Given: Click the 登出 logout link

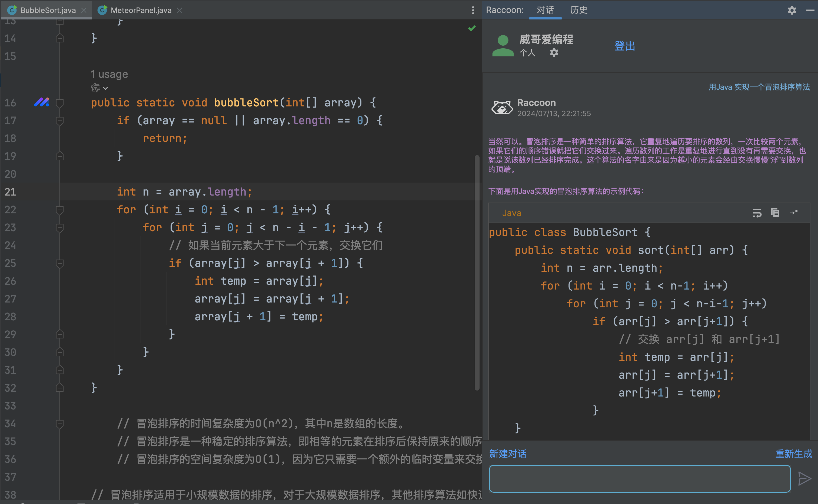Looking at the screenshot, I should click(624, 46).
